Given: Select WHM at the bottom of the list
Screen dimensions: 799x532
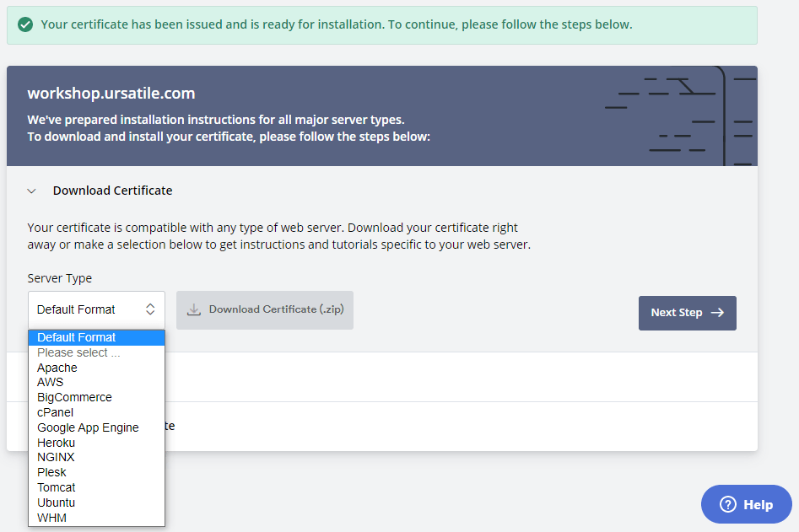Looking at the screenshot, I should (51, 518).
